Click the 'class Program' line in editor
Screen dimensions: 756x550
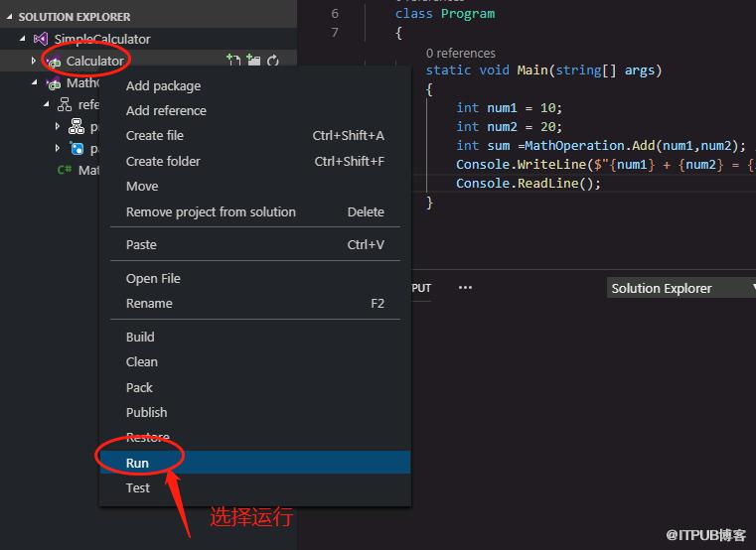[x=445, y=14]
